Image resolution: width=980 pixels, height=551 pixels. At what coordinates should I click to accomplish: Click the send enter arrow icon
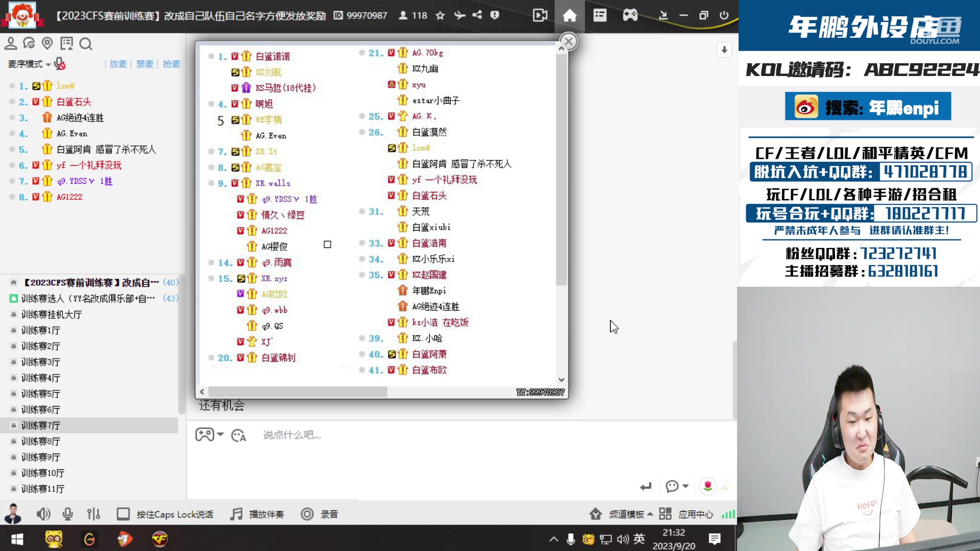point(646,486)
